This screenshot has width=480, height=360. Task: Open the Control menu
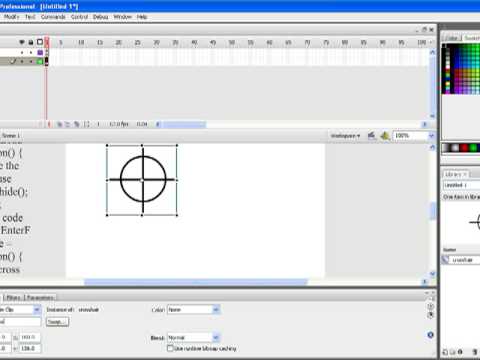pos(79,17)
